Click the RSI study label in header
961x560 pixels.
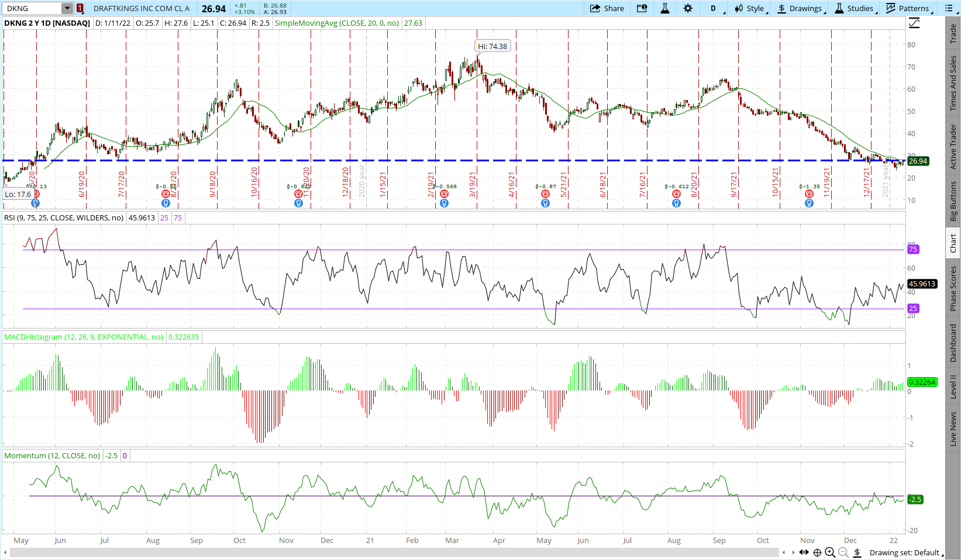click(64, 217)
